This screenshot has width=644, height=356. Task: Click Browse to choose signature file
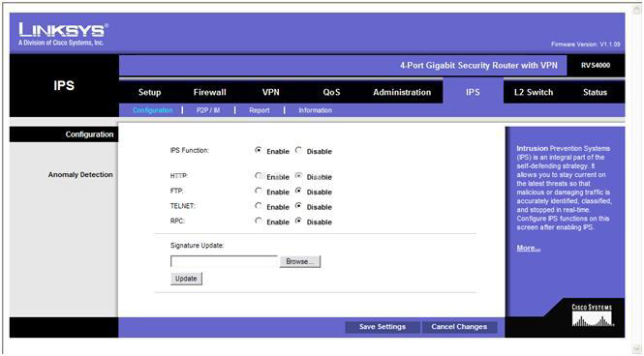[x=300, y=261]
